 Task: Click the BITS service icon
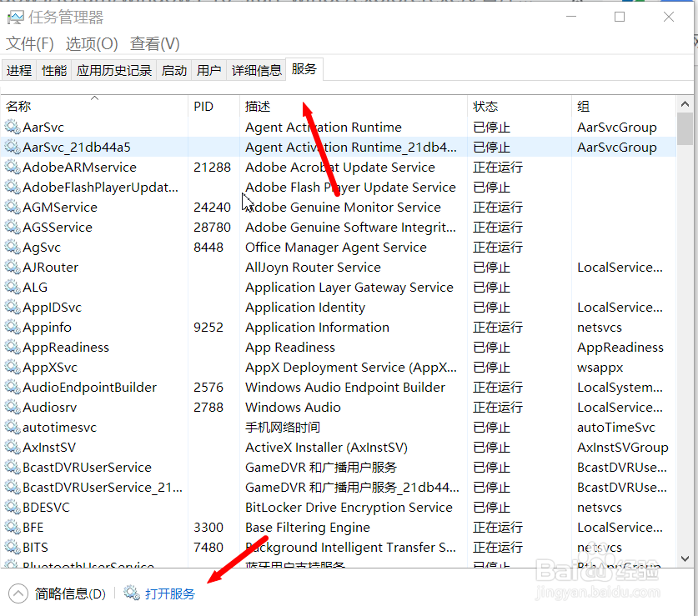click(x=13, y=547)
